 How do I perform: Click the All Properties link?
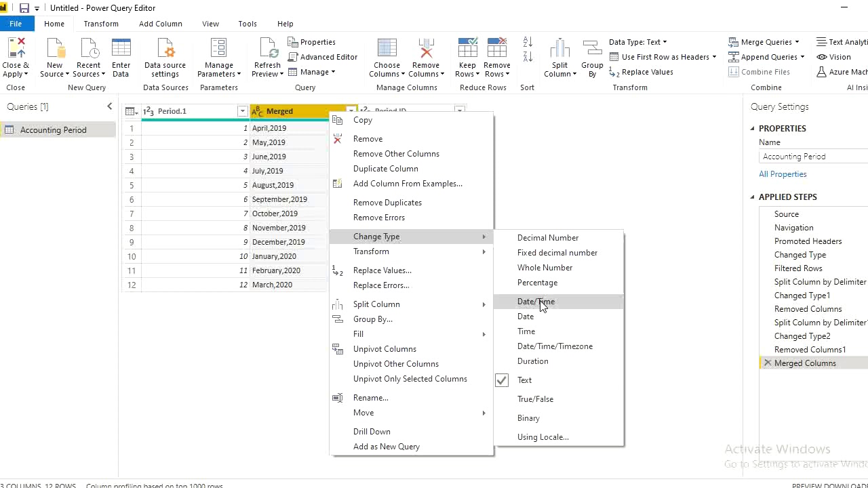pyautogui.click(x=783, y=174)
